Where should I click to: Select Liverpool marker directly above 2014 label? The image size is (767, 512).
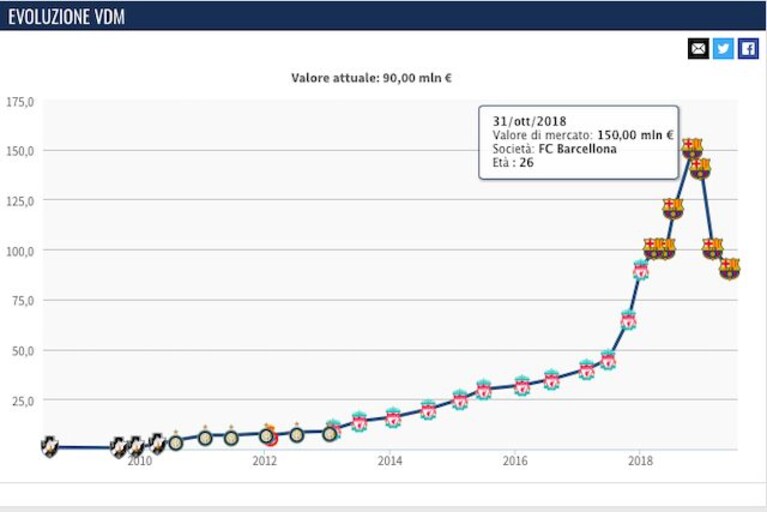coord(393,418)
